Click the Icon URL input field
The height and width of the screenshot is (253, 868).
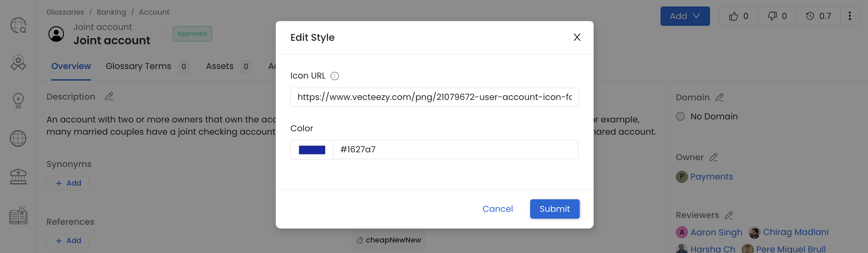tap(434, 97)
